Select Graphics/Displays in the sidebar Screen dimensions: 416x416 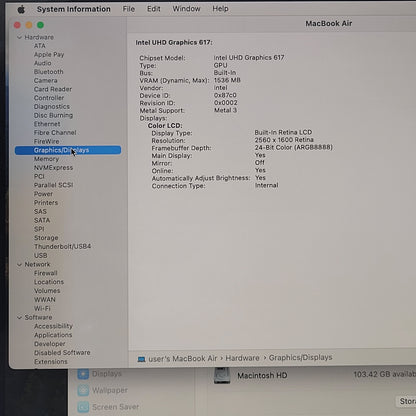(68, 150)
